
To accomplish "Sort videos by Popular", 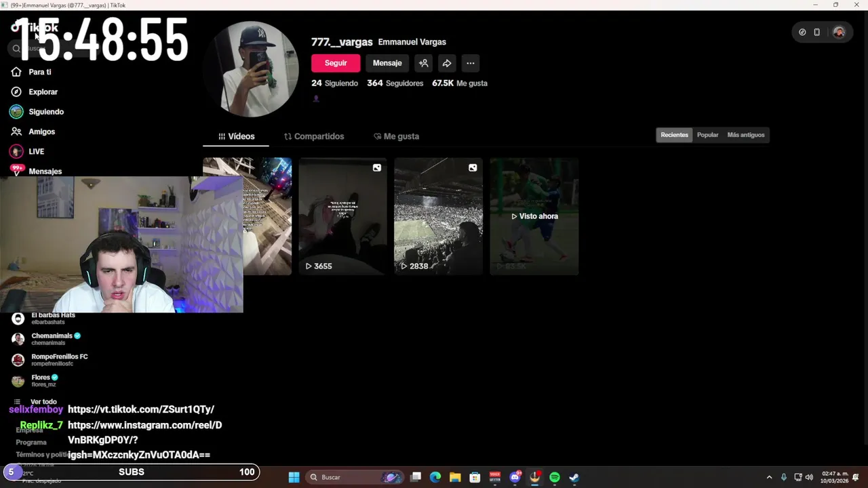I will click(707, 135).
